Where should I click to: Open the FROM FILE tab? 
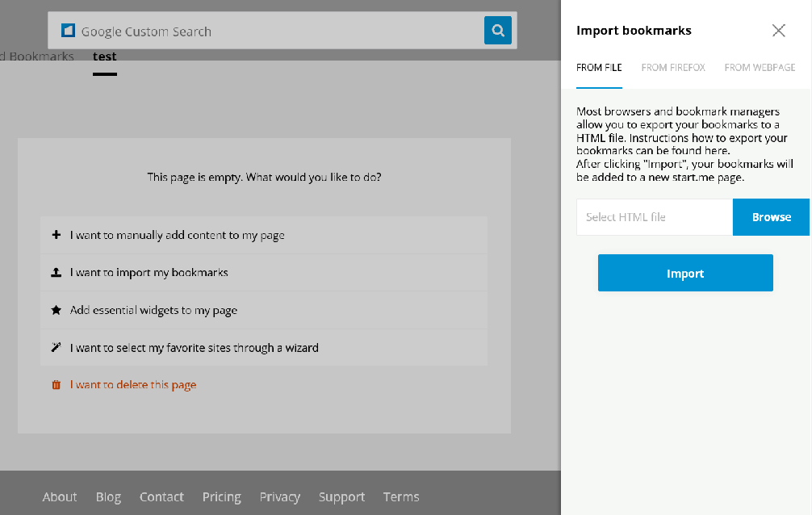599,68
